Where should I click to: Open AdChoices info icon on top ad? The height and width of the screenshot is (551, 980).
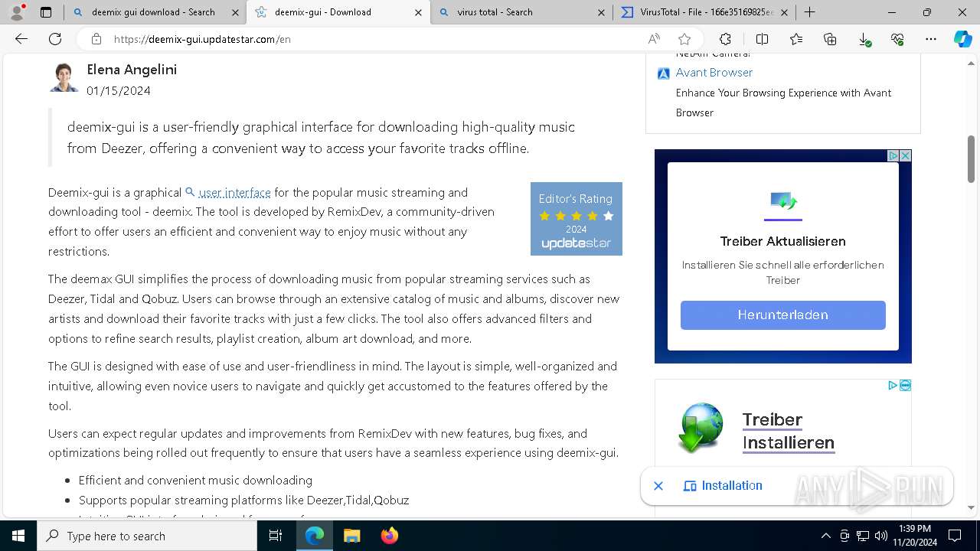[893, 155]
